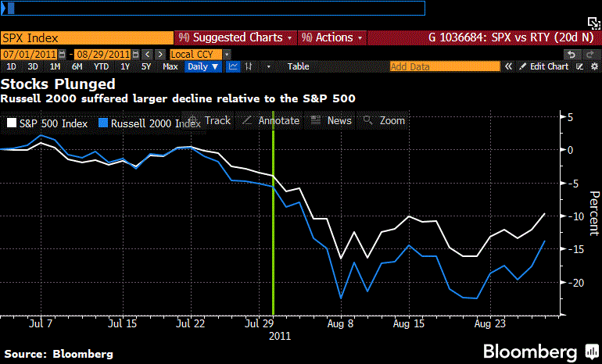Click the start date field 07/01/2011
The image size is (602, 364).
(29, 55)
